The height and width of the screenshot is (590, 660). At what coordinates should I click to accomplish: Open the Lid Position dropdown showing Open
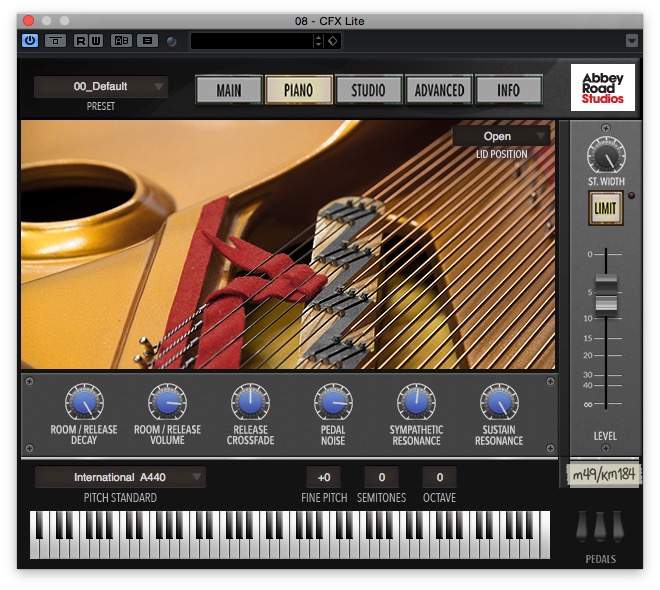[x=500, y=136]
